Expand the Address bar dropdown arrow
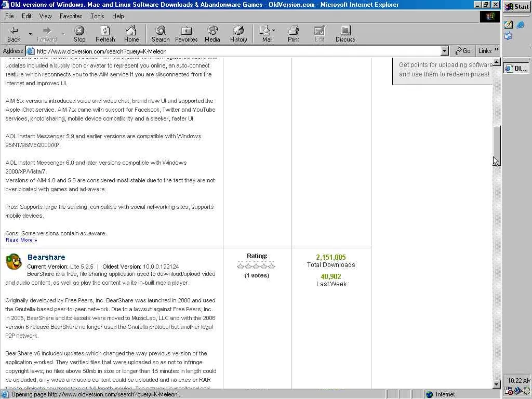The width and height of the screenshot is (532, 399). [444, 51]
